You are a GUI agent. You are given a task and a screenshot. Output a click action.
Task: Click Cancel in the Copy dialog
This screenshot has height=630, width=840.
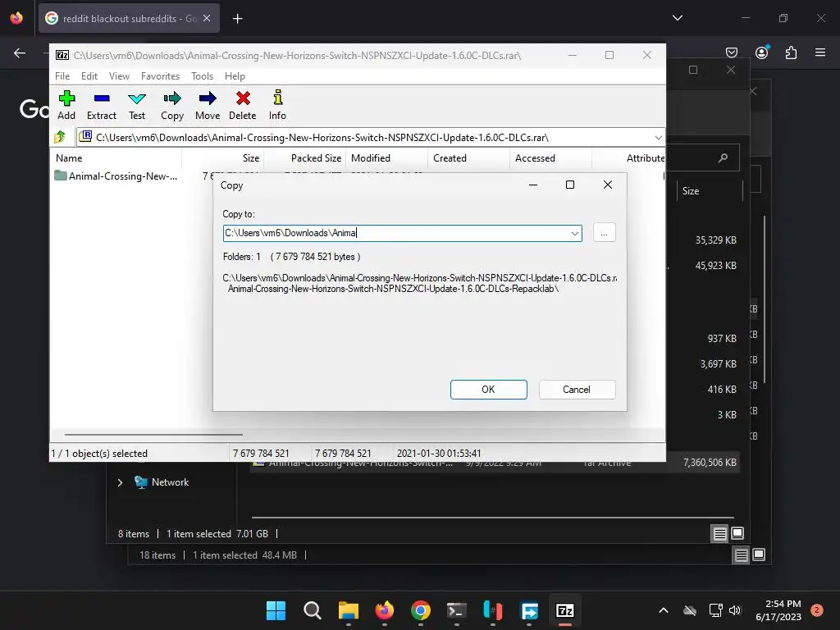(577, 390)
